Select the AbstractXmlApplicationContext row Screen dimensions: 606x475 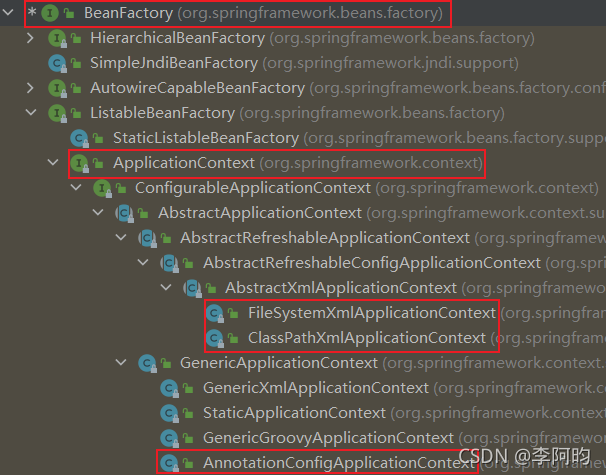click(303, 288)
